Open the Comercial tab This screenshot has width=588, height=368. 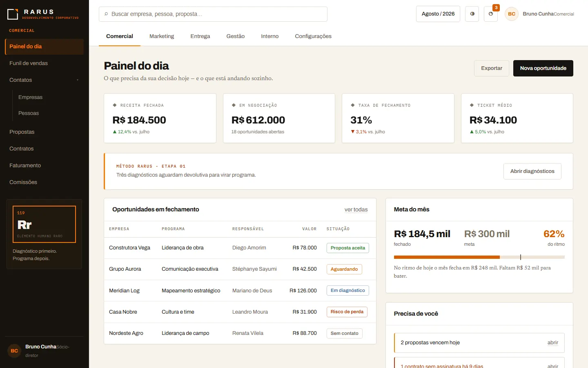[120, 36]
